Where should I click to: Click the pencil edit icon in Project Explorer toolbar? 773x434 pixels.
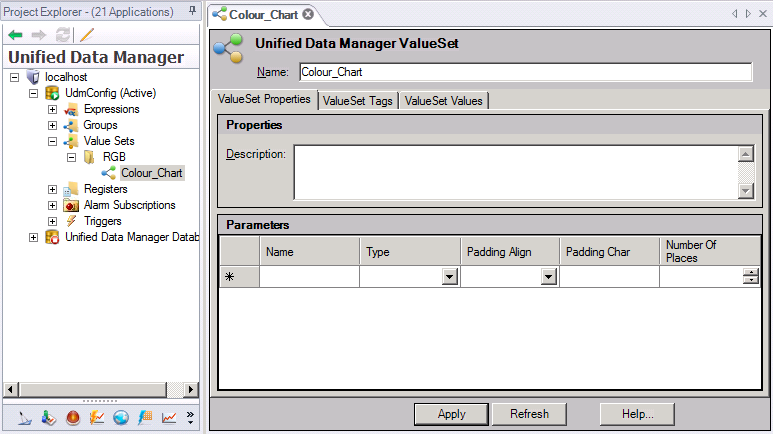click(x=87, y=34)
